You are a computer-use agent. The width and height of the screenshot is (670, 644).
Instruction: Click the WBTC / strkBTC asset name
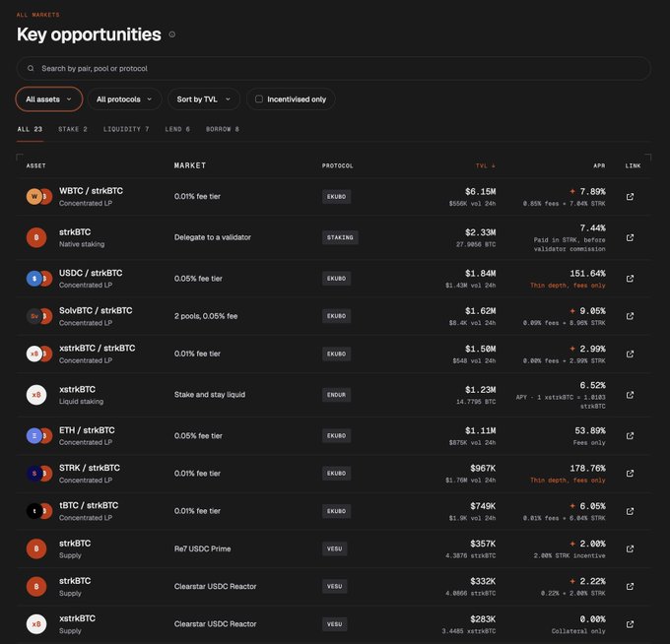click(x=91, y=191)
